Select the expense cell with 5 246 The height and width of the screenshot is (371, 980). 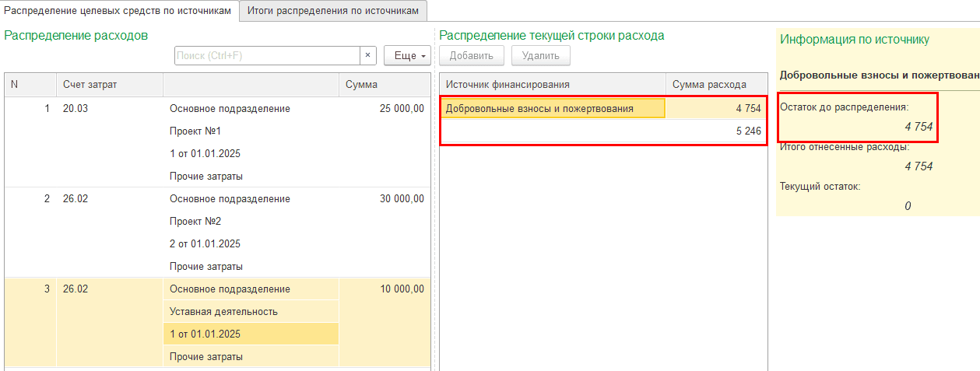pyautogui.click(x=716, y=131)
